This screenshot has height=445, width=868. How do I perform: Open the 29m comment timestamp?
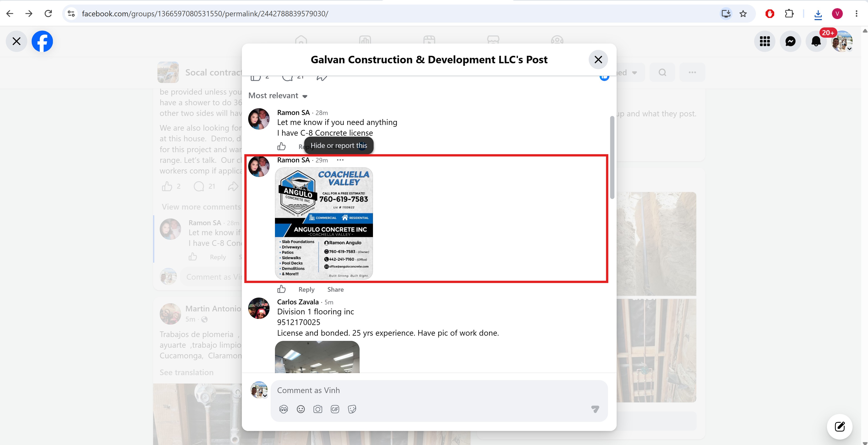pyautogui.click(x=321, y=160)
